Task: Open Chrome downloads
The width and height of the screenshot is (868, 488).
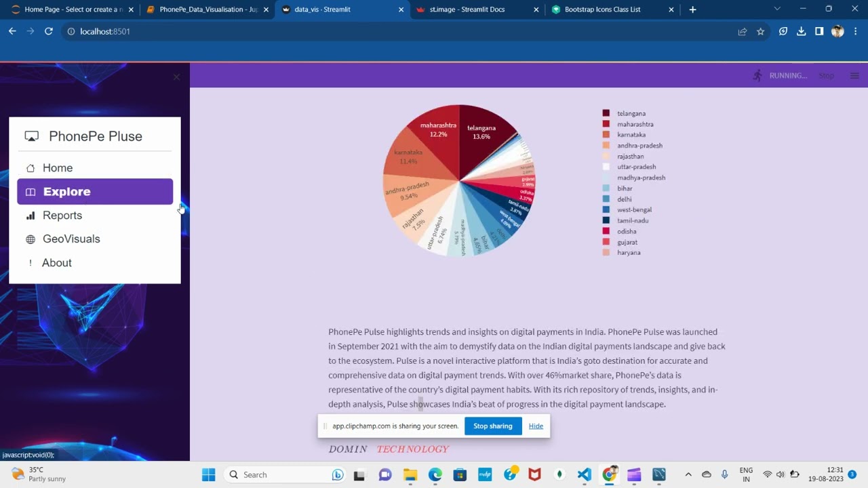Action: [802, 31]
